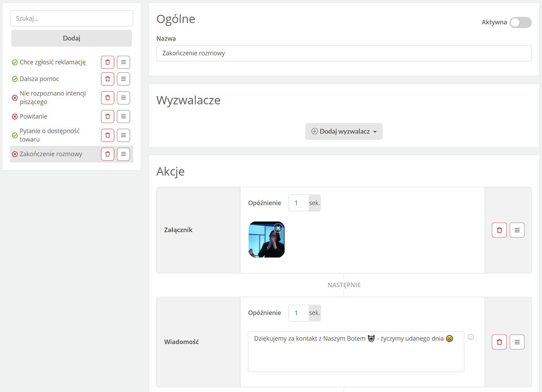Delete the 'Chce zgłosić reklamację' scenario
The width and height of the screenshot is (542, 392).
[108, 62]
